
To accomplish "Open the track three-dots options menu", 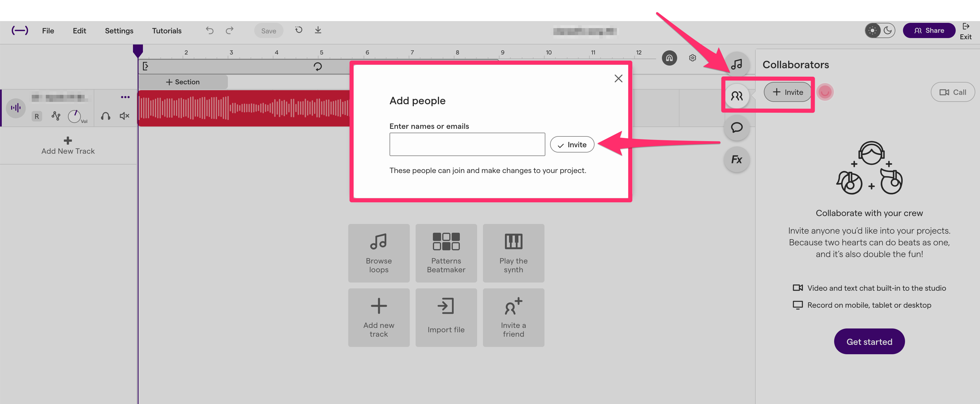I will [x=125, y=97].
